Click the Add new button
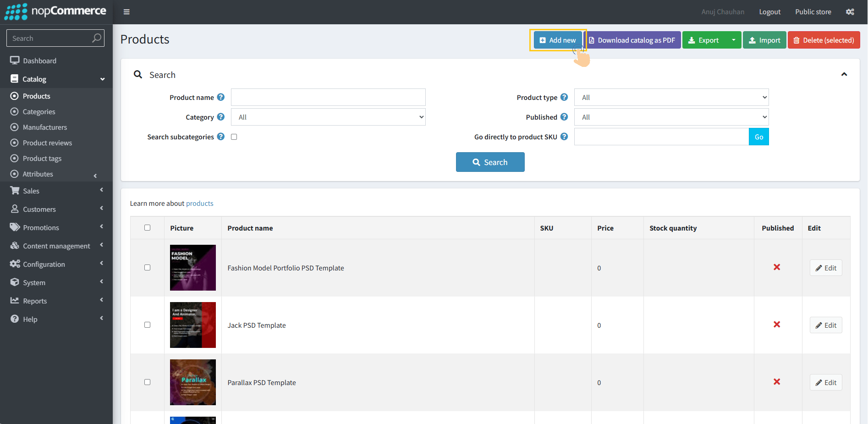 pyautogui.click(x=558, y=40)
